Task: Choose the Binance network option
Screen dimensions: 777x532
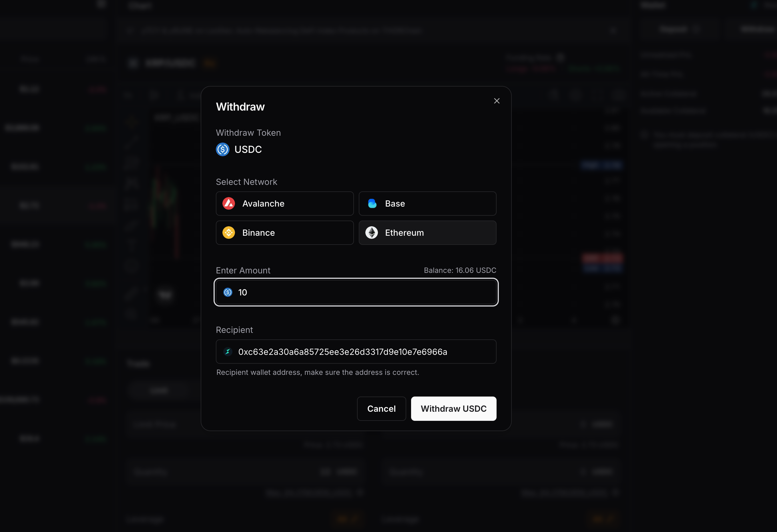Action: click(x=285, y=233)
